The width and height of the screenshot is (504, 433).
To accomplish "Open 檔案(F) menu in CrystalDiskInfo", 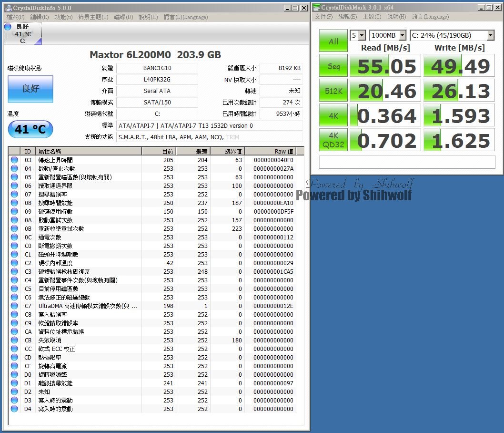I will pos(15,17).
